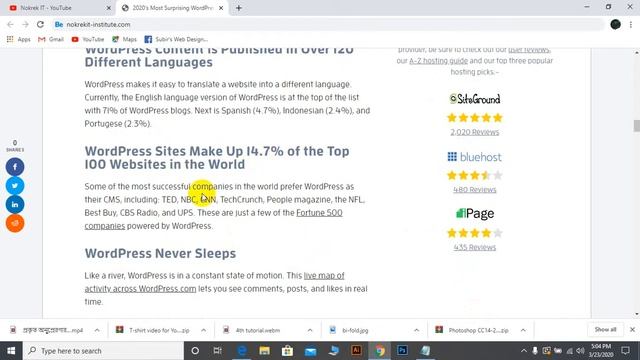Open the A-Z hosting guide link
Image resolution: width=640 pixels, height=360 pixels.
438,61
